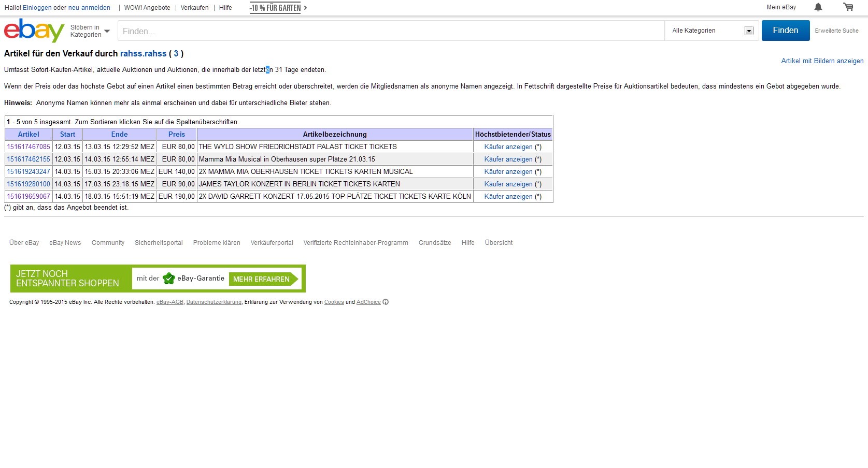Open item 151619659067
868x468 pixels.
[29, 197]
